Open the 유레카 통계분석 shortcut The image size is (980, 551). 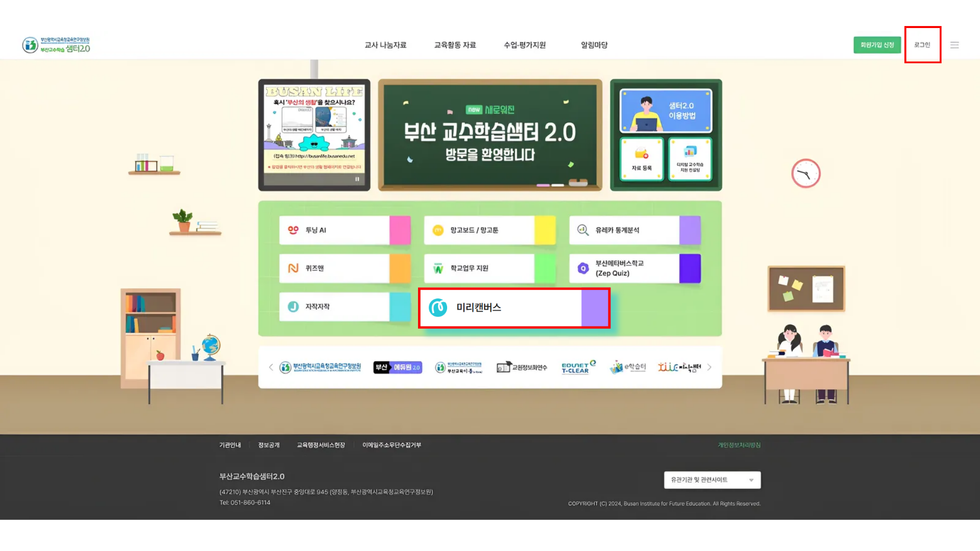634,230
